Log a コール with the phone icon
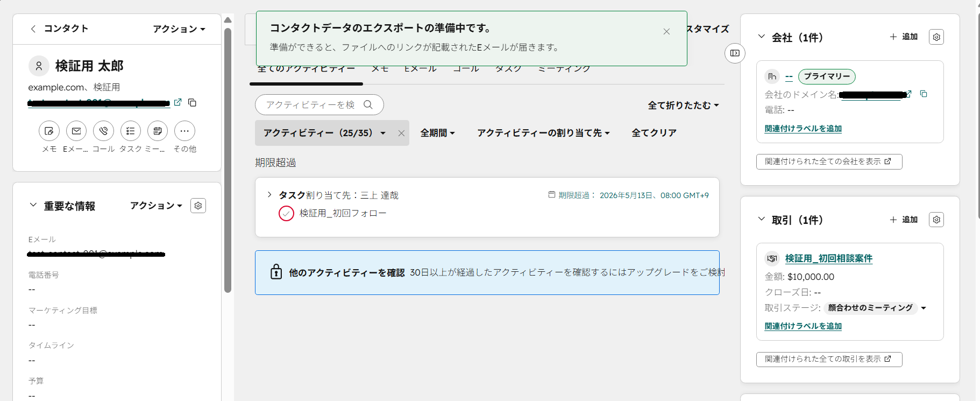Screen dimensions: 980x401 click(x=103, y=131)
